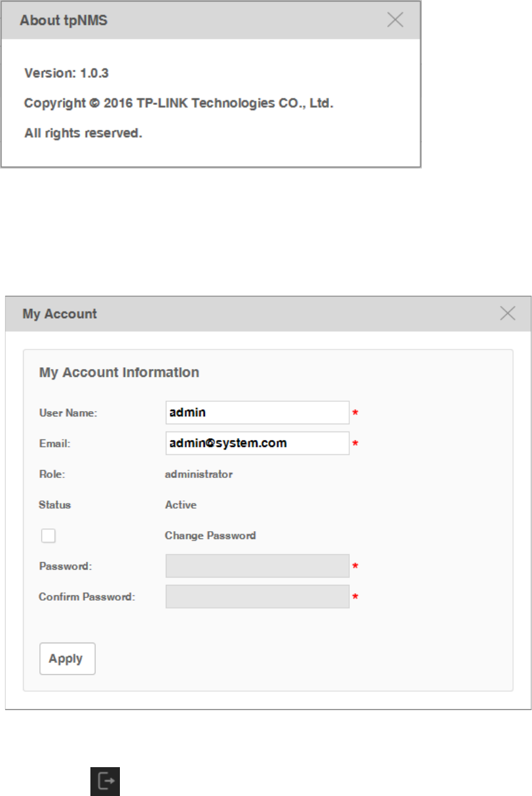The width and height of the screenshot is (532, 796).
Task: Click the Version: 1.0.3 text
Action: 66,73
